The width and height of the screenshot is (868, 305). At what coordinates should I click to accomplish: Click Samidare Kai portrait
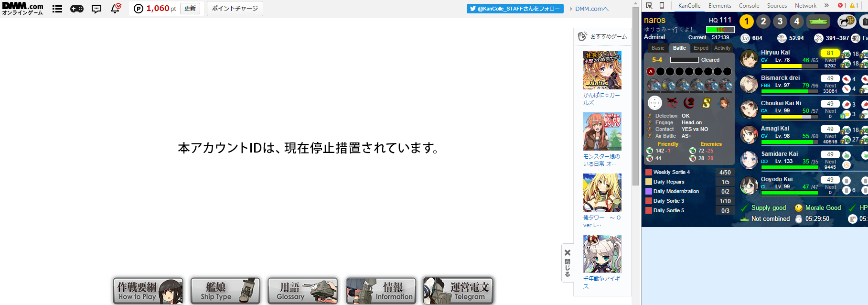click(x=749, y=160)
